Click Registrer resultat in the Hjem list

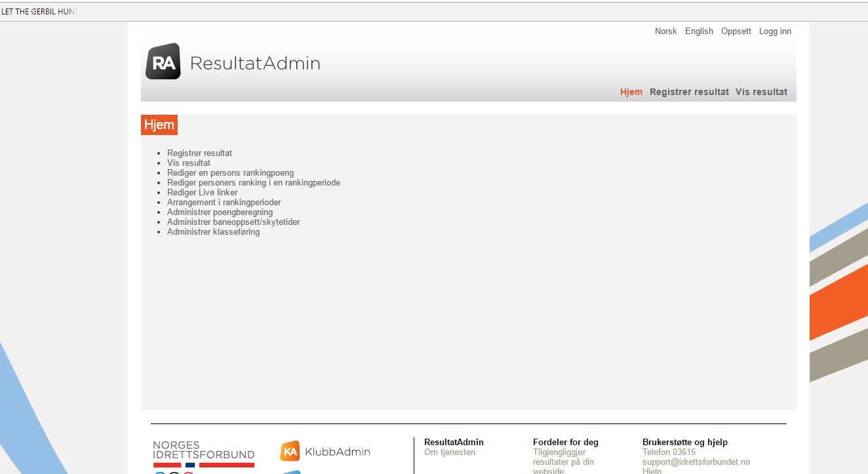click(x=199, y=153)
